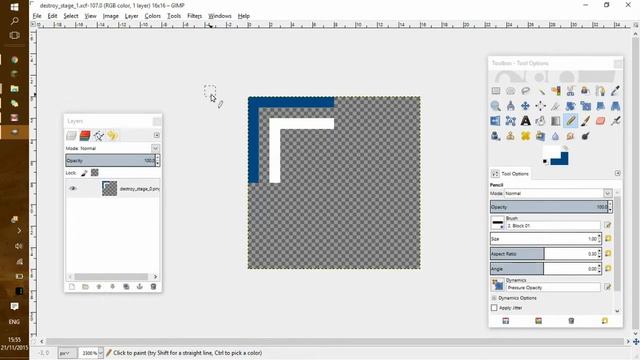This screenshot has width=640, height=360.
Task: Open Tool Options tab configuration menu
Action: 618,173
